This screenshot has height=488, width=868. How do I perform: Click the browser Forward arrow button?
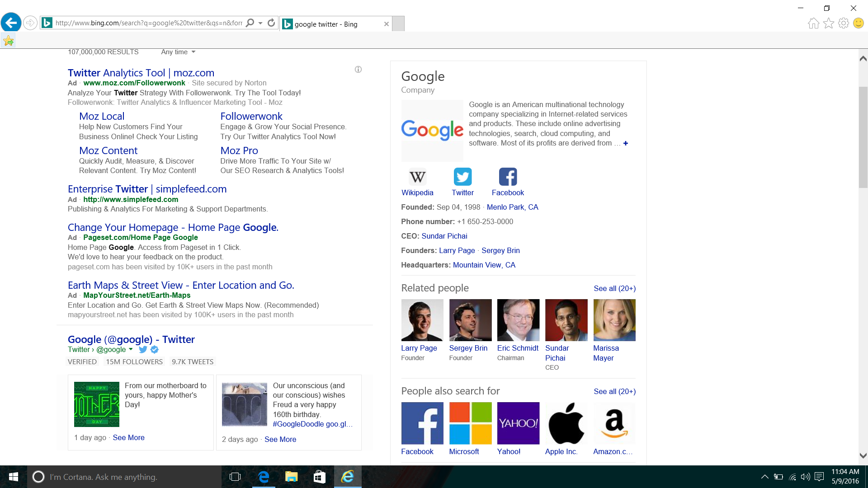click(30, 23)
